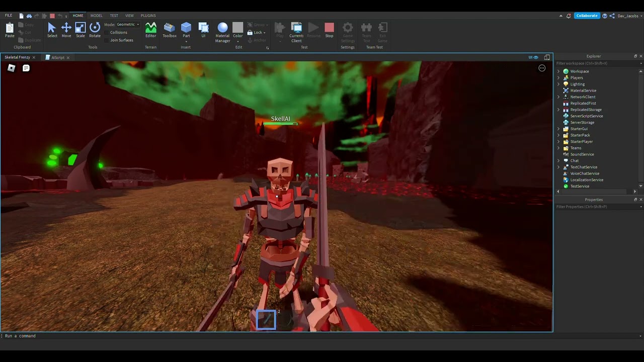Open the Lock dropdown arrow
Screen dimensions: 644x362
[265, 33]
